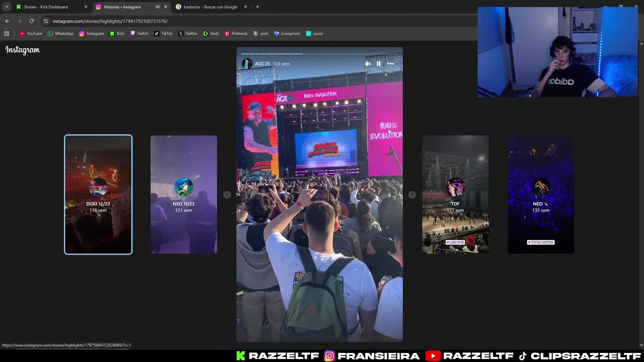
Task: Open the NEO 11/23 highlight thumbnail
Action: 184,195
